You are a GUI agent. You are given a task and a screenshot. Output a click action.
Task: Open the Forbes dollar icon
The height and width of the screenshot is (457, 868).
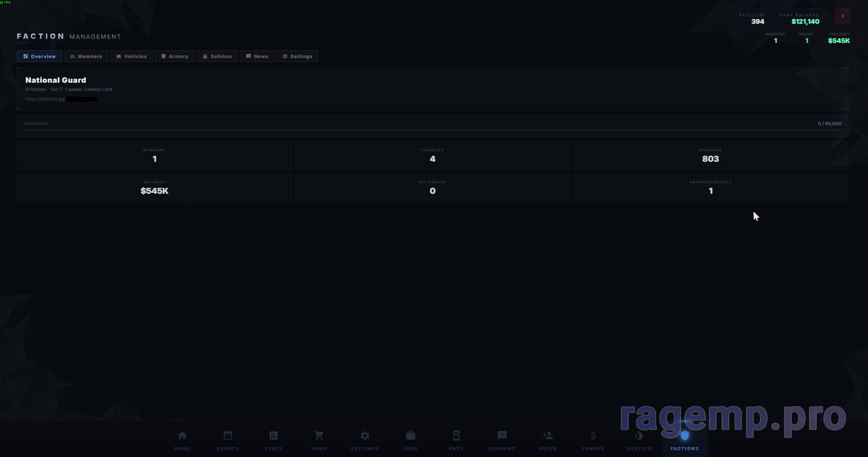tap(593, 436)
